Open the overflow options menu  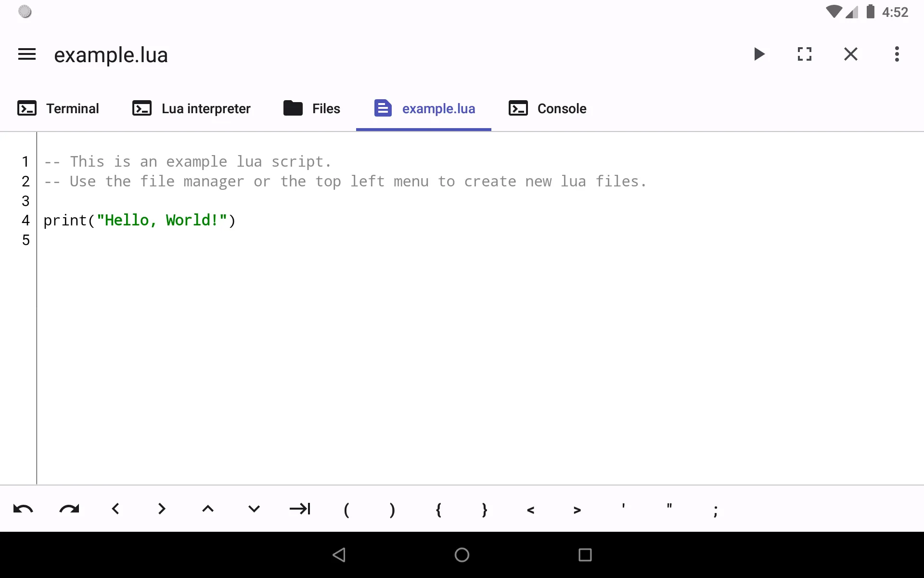(x=897, y=54)
